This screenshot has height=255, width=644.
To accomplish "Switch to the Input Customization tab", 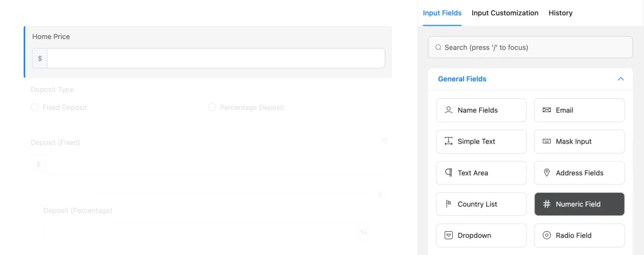I will [505, 13].
